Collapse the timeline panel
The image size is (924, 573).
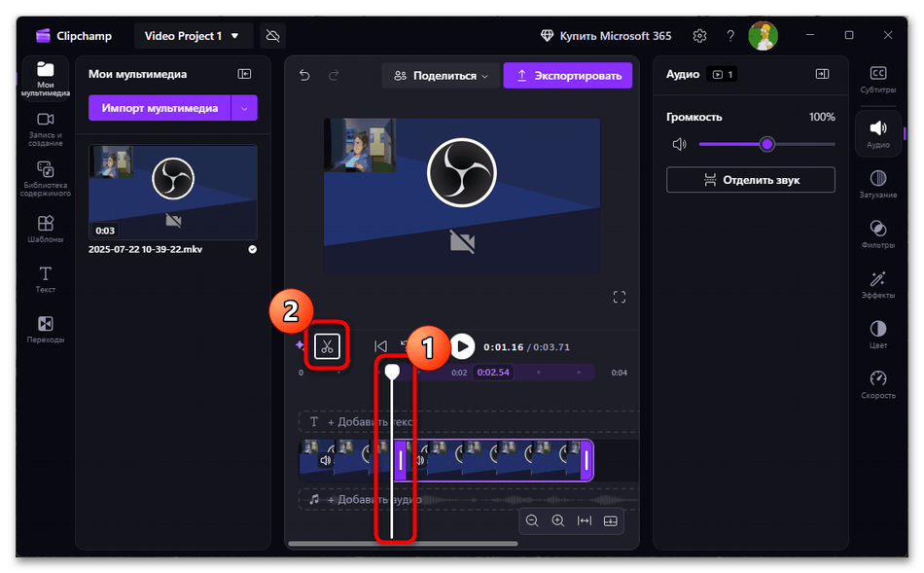(611, 520)
